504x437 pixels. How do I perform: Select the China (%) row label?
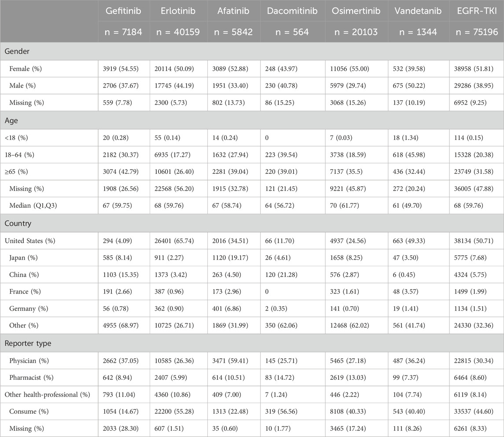(24, 275)
